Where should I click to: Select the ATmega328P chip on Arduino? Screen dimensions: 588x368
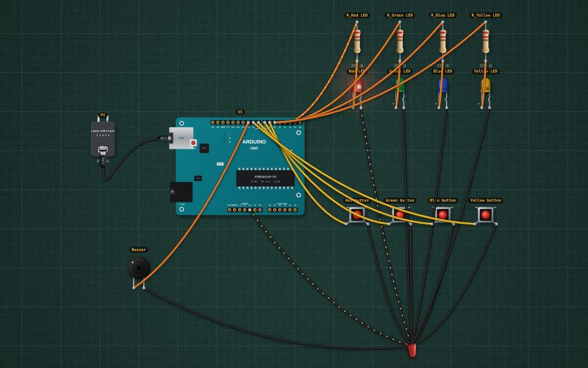265,178
